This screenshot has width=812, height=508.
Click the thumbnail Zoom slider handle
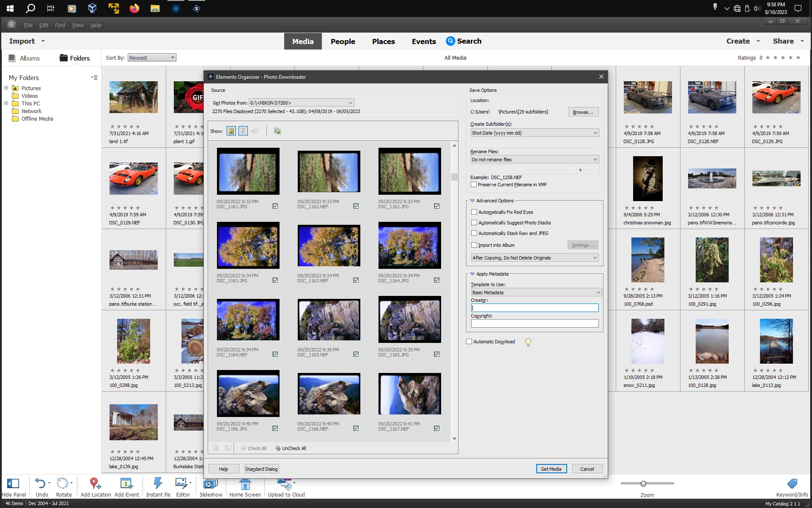click(x=643, y=483)
